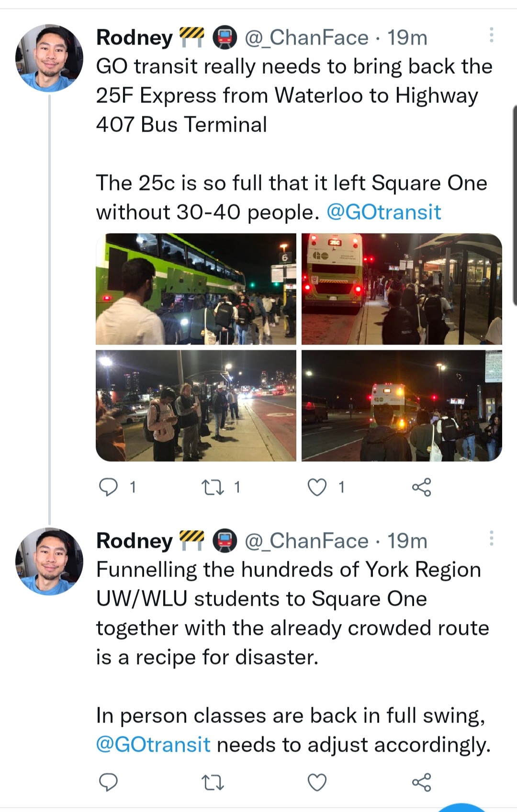View photo of 25C bus rear at shelter

[402, 289]
